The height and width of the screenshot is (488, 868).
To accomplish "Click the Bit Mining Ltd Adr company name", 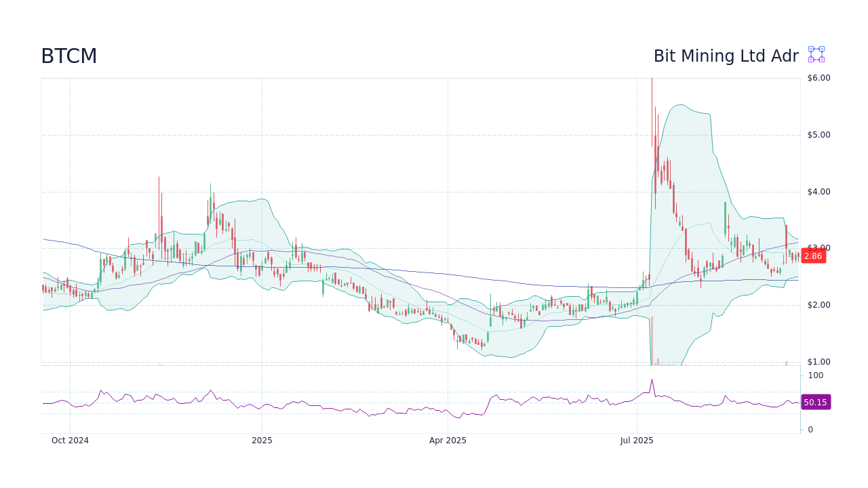I will (726, 56).
